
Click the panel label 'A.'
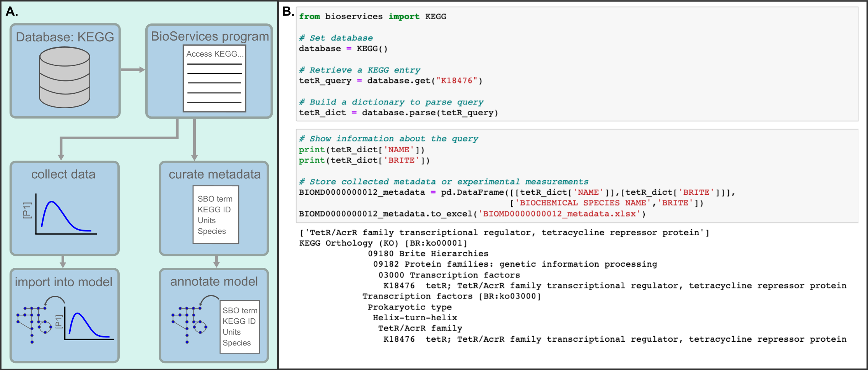click(12, 11)
